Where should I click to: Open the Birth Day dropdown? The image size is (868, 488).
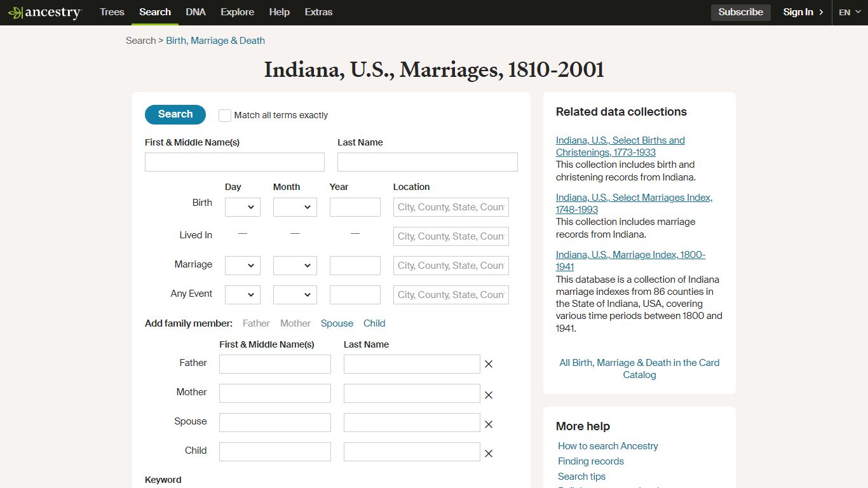243,207
